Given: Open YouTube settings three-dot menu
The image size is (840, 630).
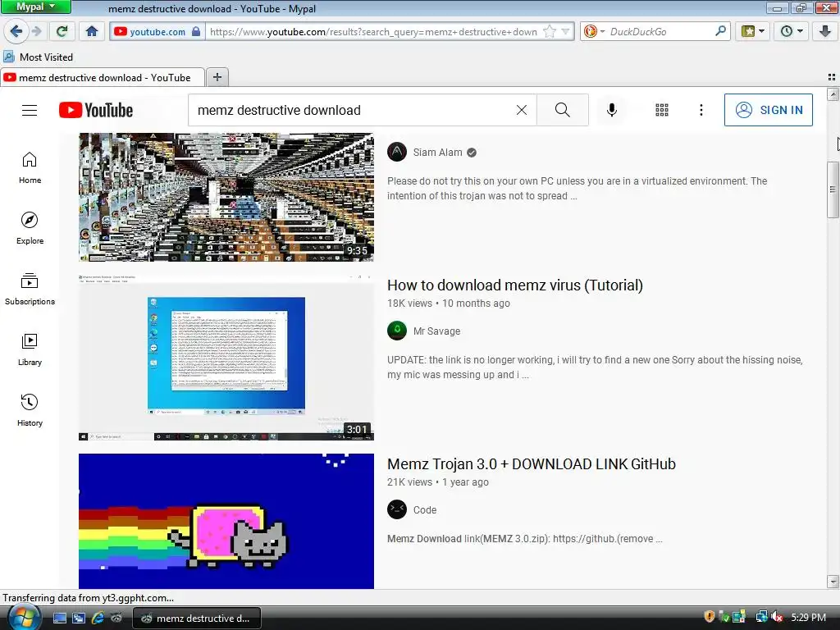Looking at the screenshot, I should point(701,110).
